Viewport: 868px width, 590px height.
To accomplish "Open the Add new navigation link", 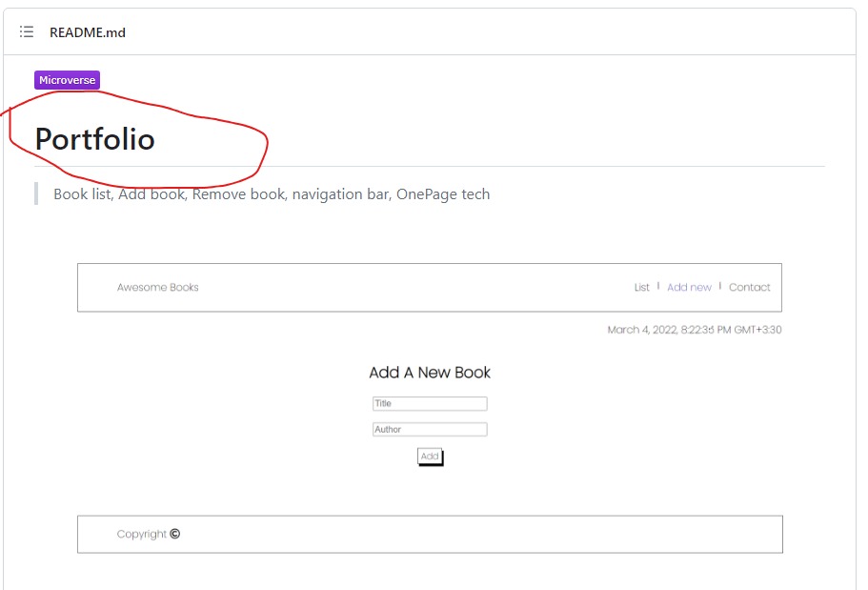I will 689,287.
